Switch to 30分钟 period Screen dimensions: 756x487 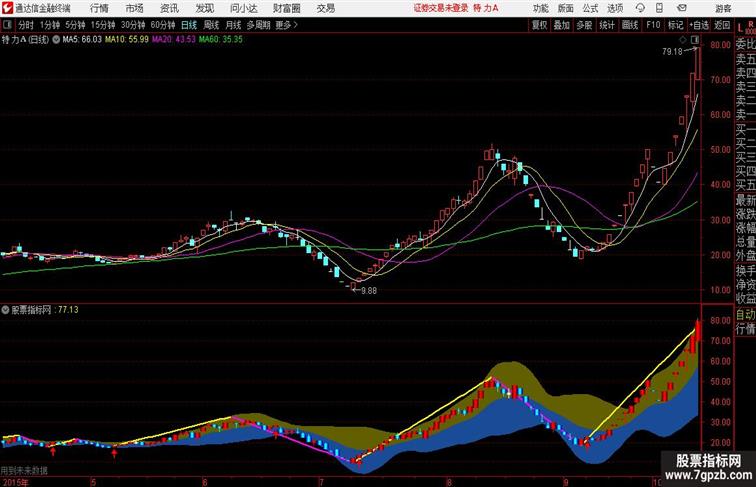click(133, 25)
